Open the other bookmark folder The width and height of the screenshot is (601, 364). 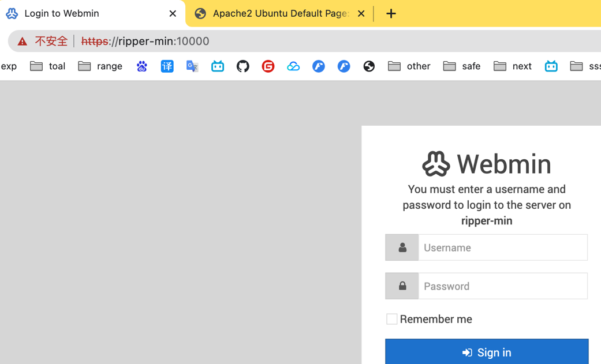click(409, 66)
